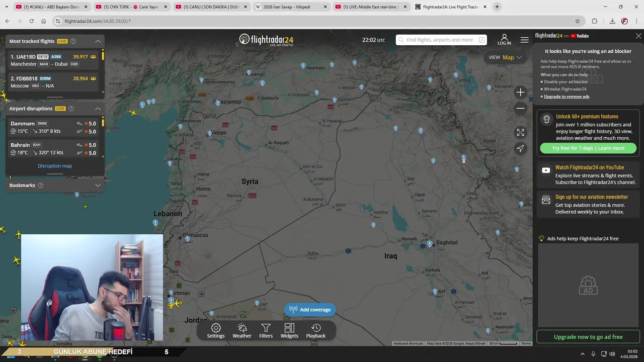The height and width of the screenshot is (362, 644).
Task: Open Chrome downloads
Action: [x=612, y=21]
